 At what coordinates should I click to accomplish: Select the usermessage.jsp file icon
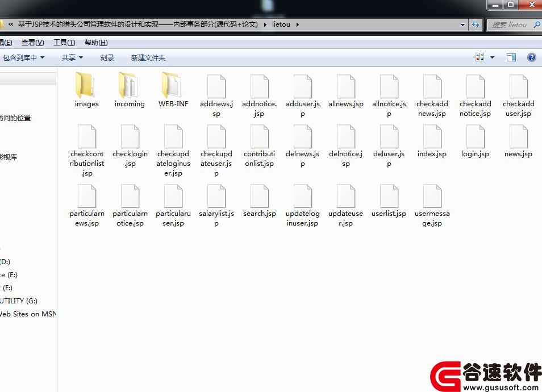tap(432, 196)
